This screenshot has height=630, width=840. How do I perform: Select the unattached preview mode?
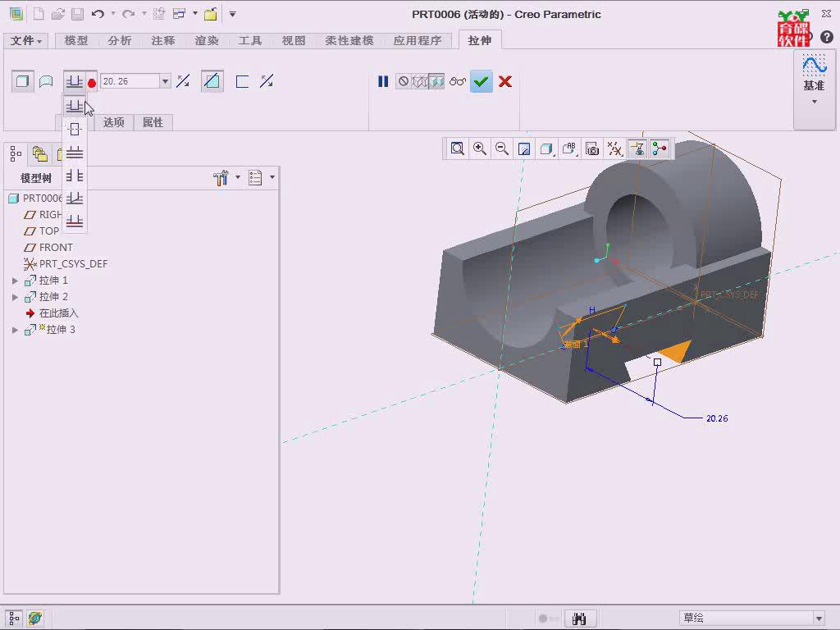tap(420, 81)
